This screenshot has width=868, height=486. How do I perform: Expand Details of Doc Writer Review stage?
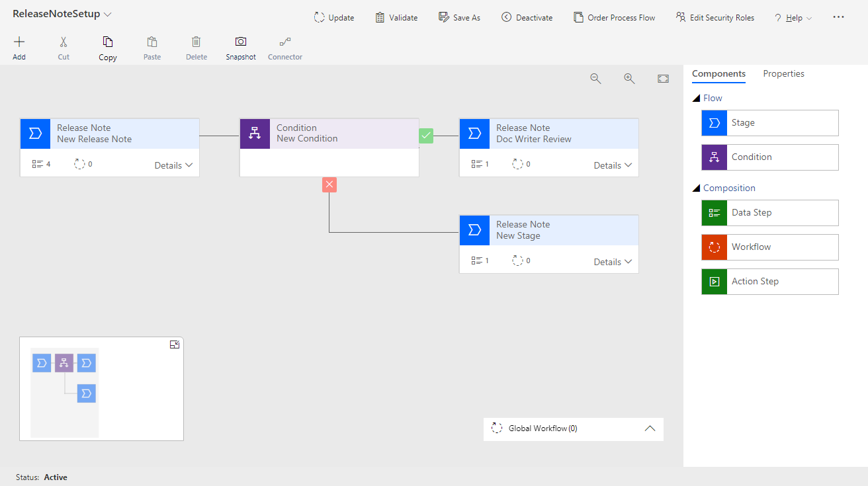[613, 165]
